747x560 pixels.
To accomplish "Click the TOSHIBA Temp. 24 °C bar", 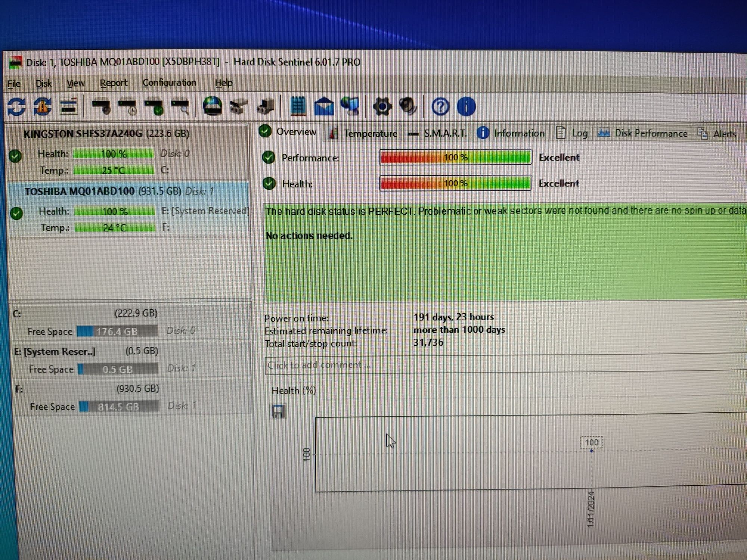I will click(x=115, y=227).
